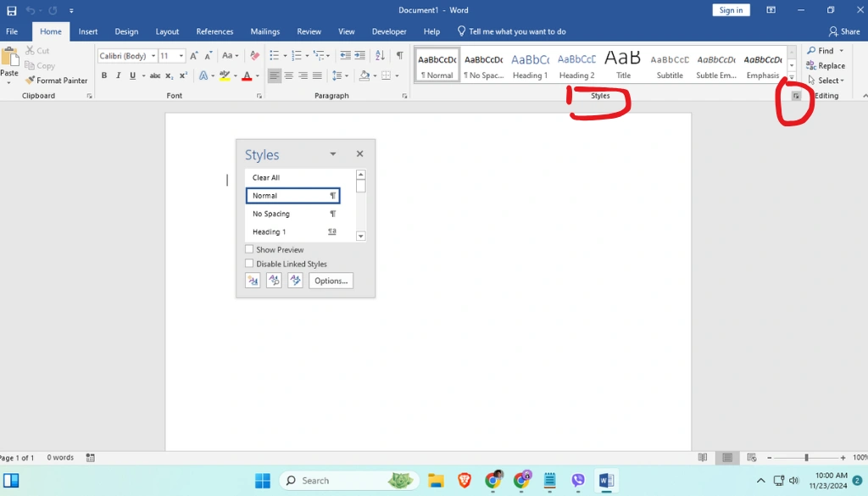Click the zoom slider handle
Image resolution: width=868 pixels, height=496 pixels.
pos(807,457)
